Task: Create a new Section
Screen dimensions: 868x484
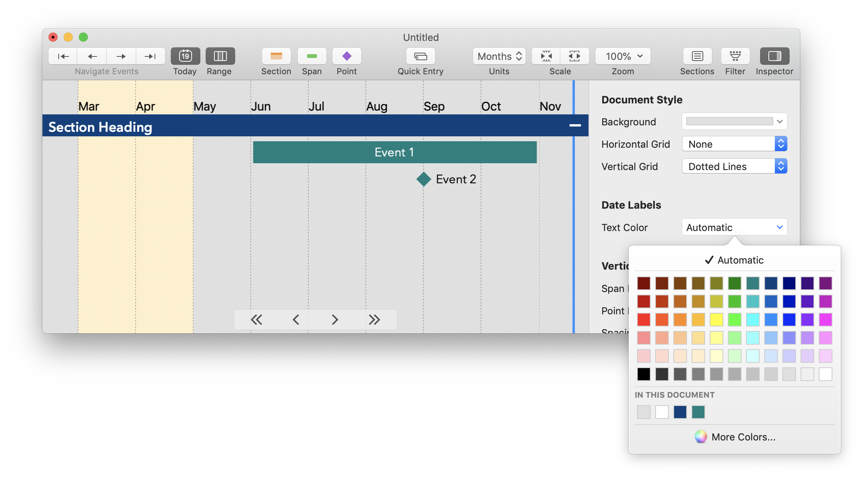Action: [x=276, y=56]
